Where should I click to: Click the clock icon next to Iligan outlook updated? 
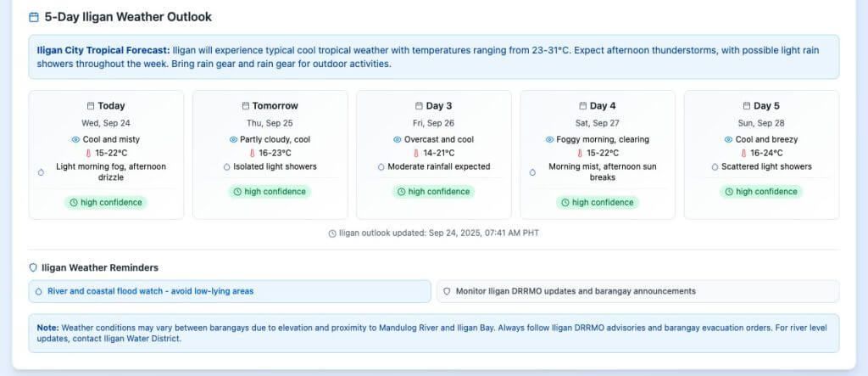click(332, 233)
